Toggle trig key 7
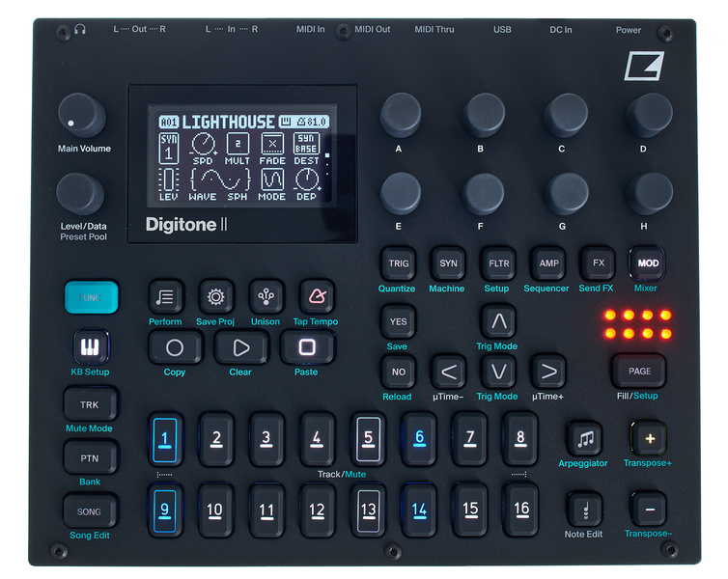The image size is (728, 579). tap(470, 439)
